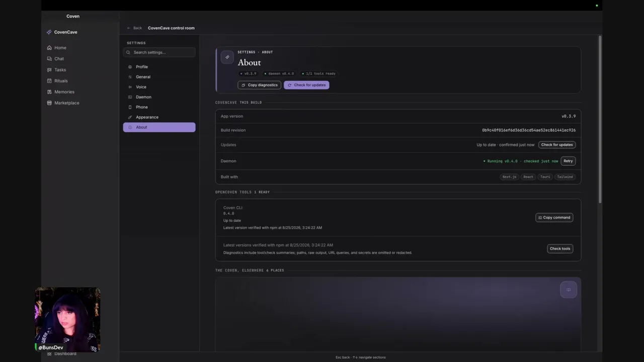Select the Tailwind tag
Viewport: 644px width, 362px height.
click(x=565, y=177)
